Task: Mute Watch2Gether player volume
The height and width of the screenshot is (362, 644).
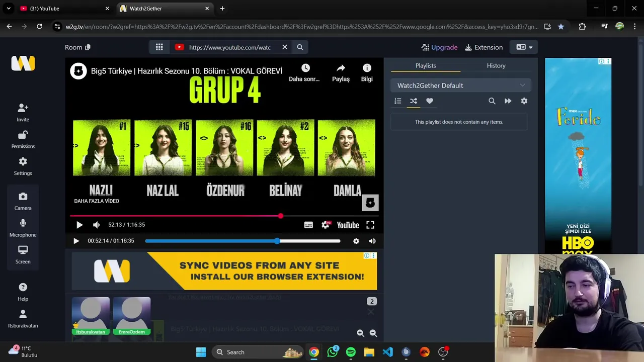Action: click(x=372, y=241)
